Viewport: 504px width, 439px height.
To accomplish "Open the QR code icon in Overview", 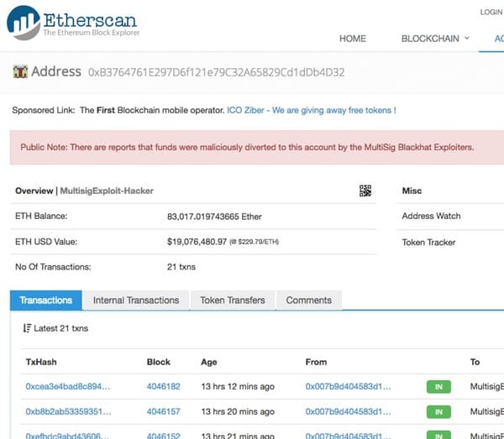I will pyautogui.click(x=365, y=191).
